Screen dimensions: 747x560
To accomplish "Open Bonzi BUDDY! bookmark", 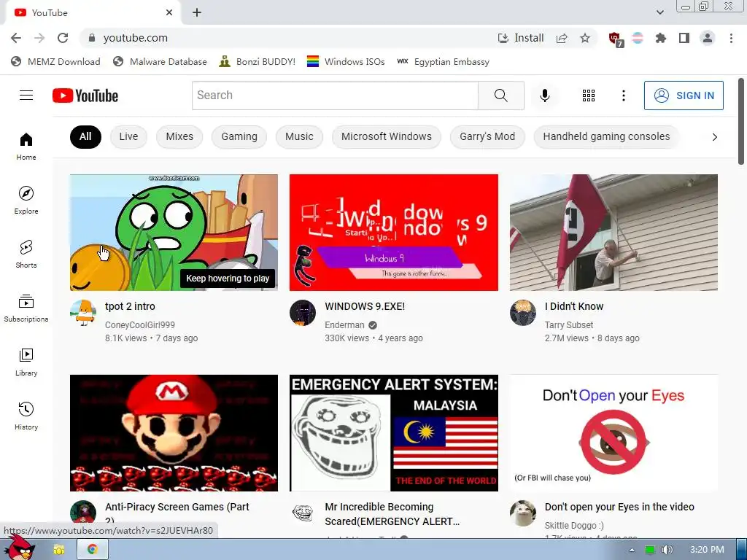I will click(258, 62).
